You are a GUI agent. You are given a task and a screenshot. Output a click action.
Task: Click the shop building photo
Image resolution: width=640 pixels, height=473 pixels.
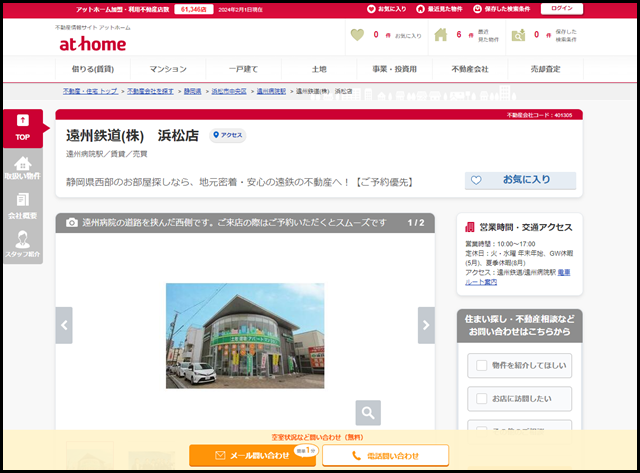pyautogui.click(x=245, y=335)
